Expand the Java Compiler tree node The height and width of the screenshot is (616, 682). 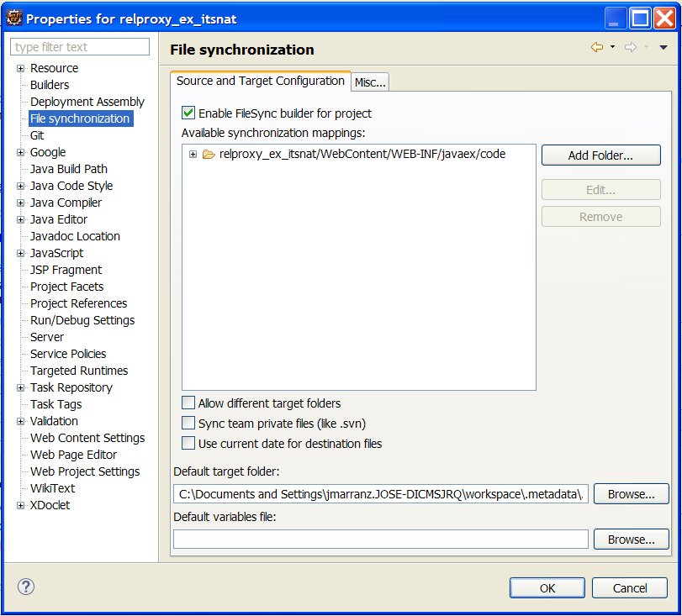tap(20, 203)
